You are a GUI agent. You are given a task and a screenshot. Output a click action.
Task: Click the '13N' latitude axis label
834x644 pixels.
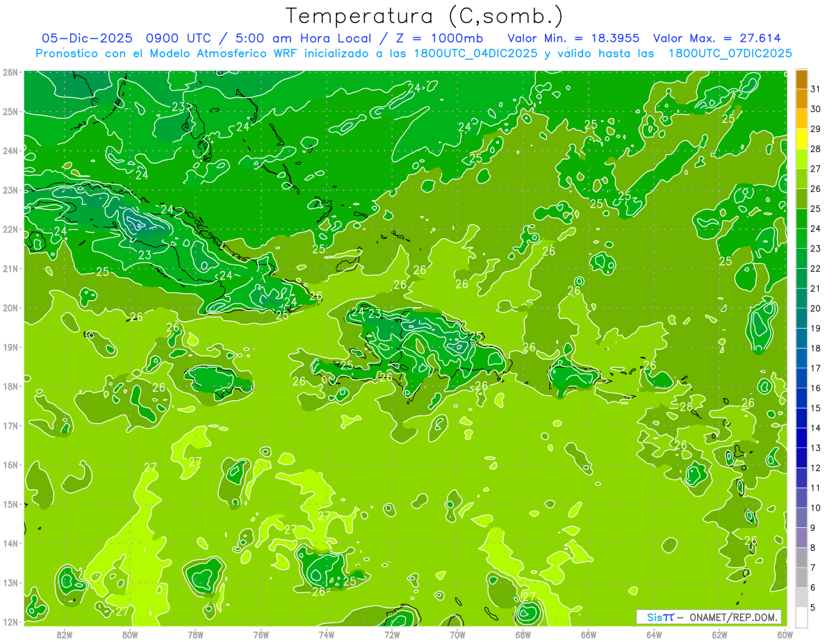(10, 583)
